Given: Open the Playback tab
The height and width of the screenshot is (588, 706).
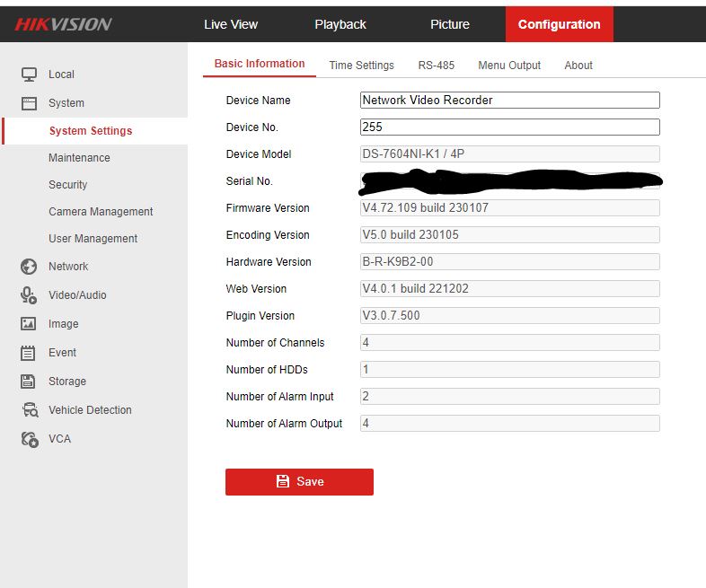Looking at the screenshot, I should click(340, 24).
